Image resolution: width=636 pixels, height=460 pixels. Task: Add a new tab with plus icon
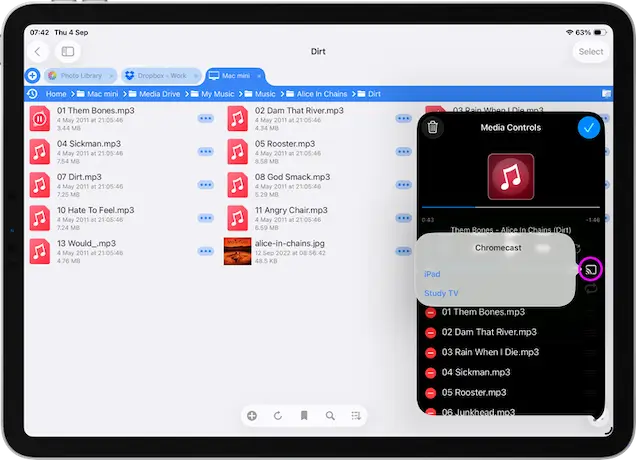coord(32,75)
